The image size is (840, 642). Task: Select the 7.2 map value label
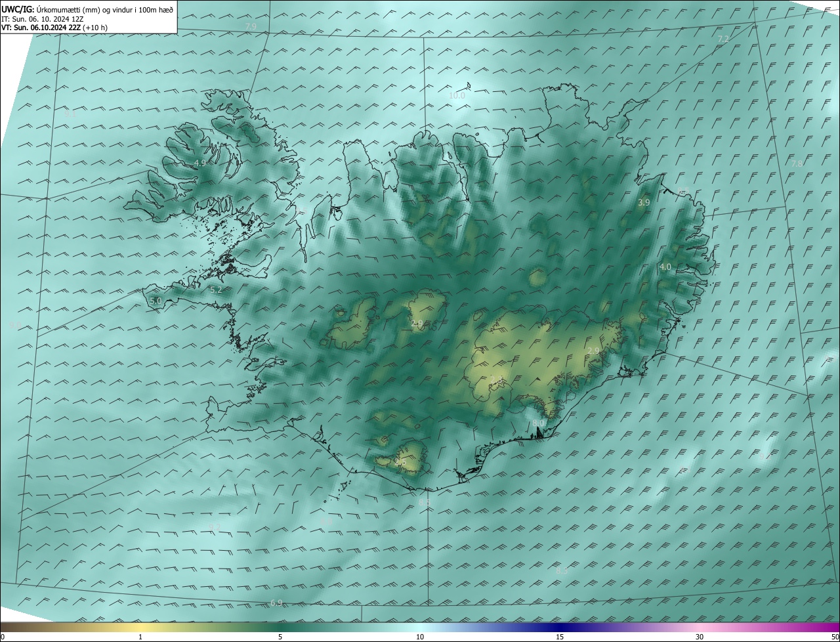click(723, 39)
